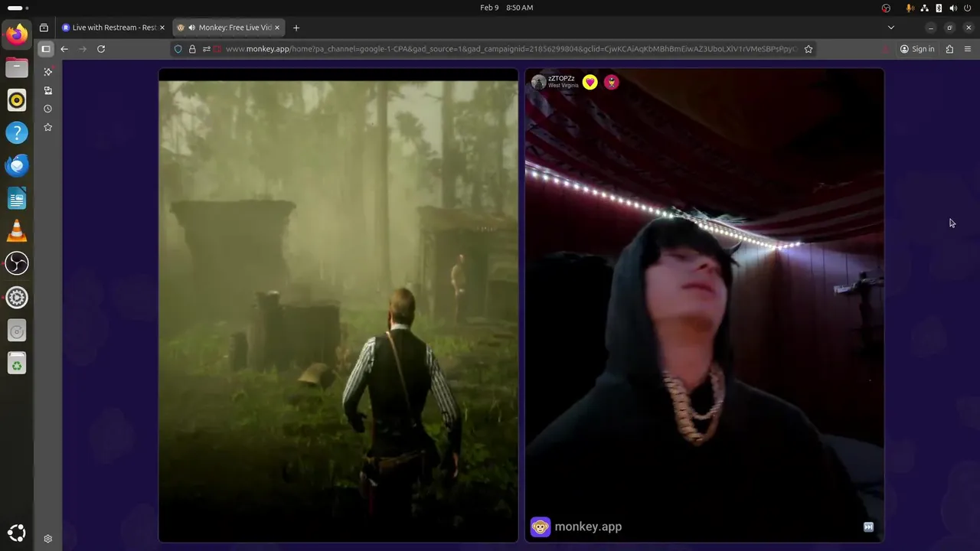Go back to the previous page
980x551 pixels.
click(64, 49)
